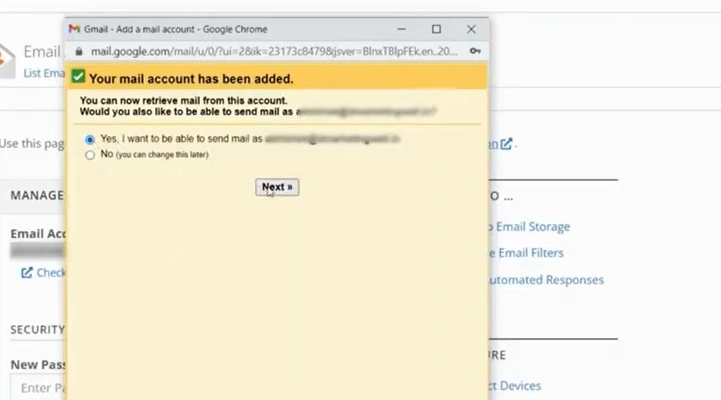Select the No radio option
This screenshot has width=721, height=400.
click(x=90, y=155)
